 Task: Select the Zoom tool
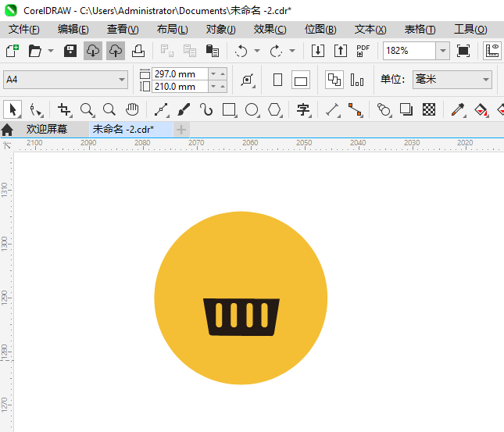pyautogui.click(x=87, y=110)
